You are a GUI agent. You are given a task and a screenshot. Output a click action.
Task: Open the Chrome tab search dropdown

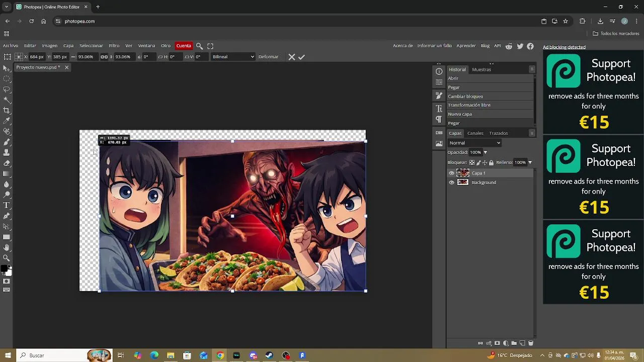(x=7, y=7)
